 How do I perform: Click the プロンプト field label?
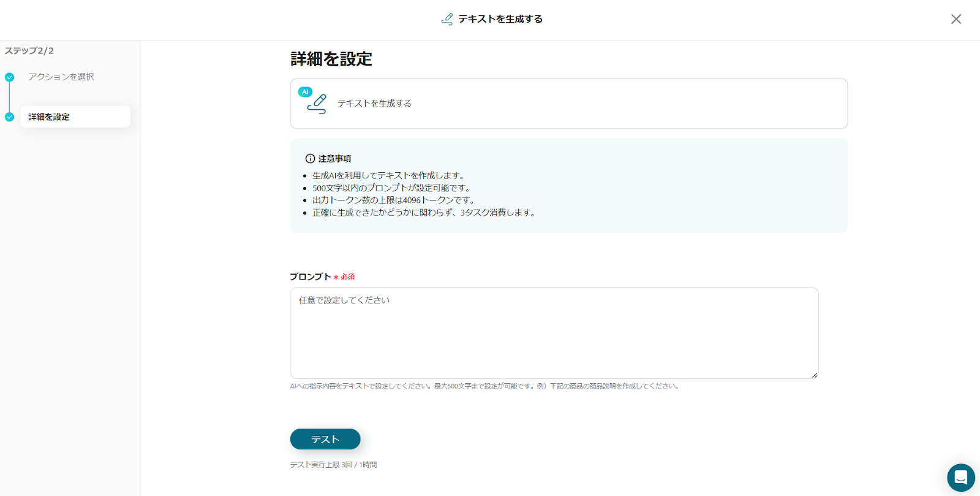coord(311,277)
